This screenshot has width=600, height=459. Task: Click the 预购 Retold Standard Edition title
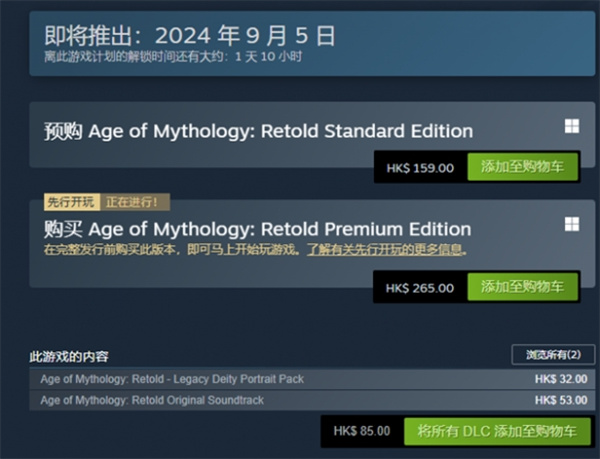258,132
